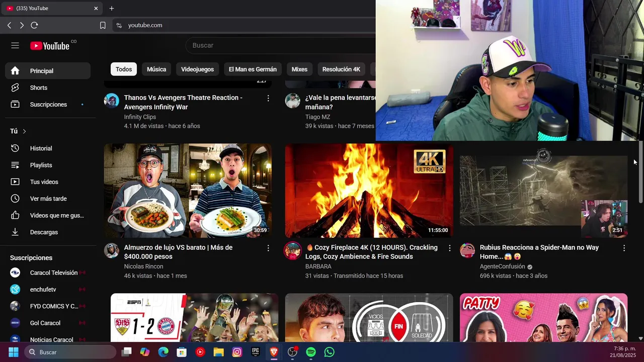The height and width of the screenshot is (362, 644).
Task: Open options menu for Almuerzo de lujo video
Action: point(268,248)
